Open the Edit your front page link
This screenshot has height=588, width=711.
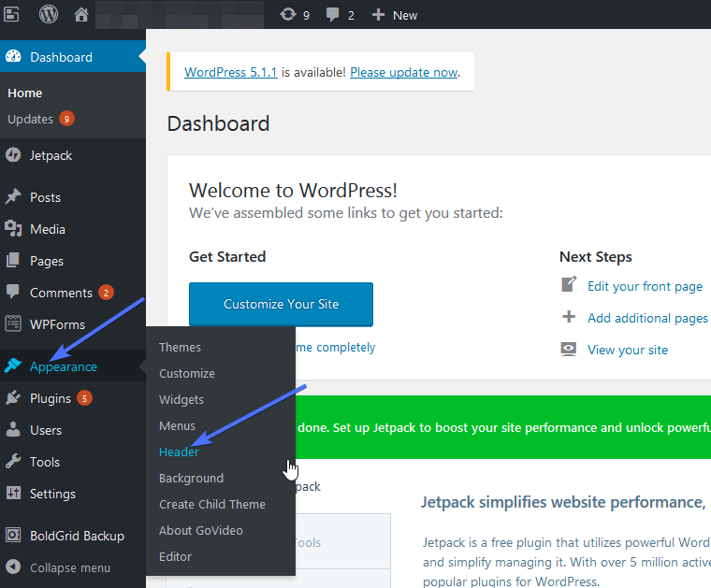(645, 286)
